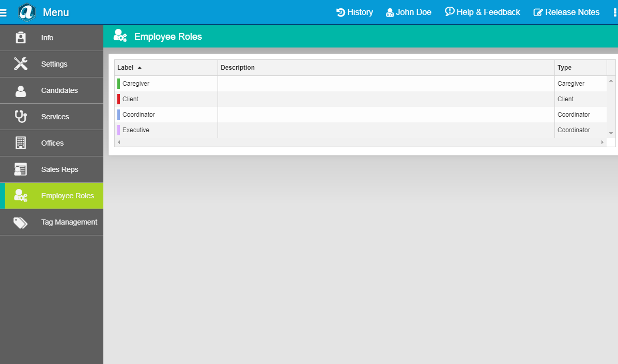The width and height of the screenshot is (618, 364).
Task: Click the Release Notes edit icon
Action: pyautogui.click(x=538, y=12)
